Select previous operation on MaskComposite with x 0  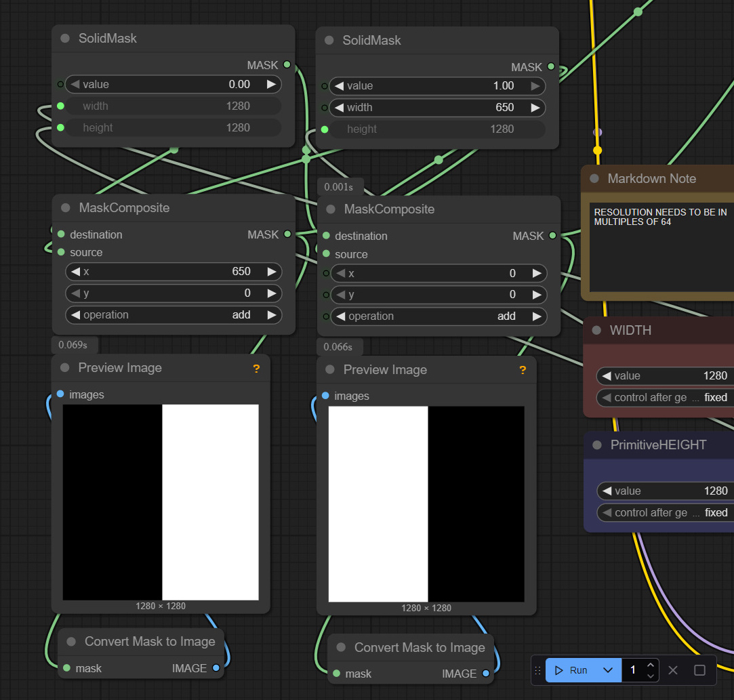[340, 316]
